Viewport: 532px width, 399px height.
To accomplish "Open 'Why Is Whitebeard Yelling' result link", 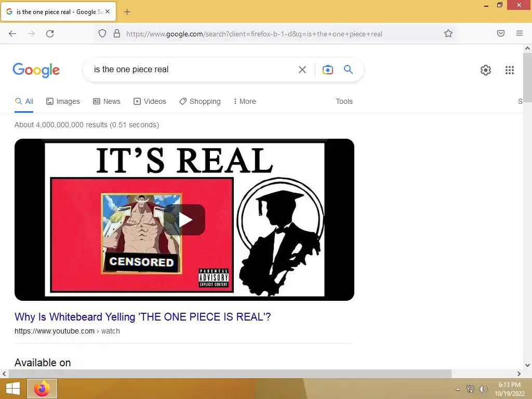I will [x=142, y=317].
